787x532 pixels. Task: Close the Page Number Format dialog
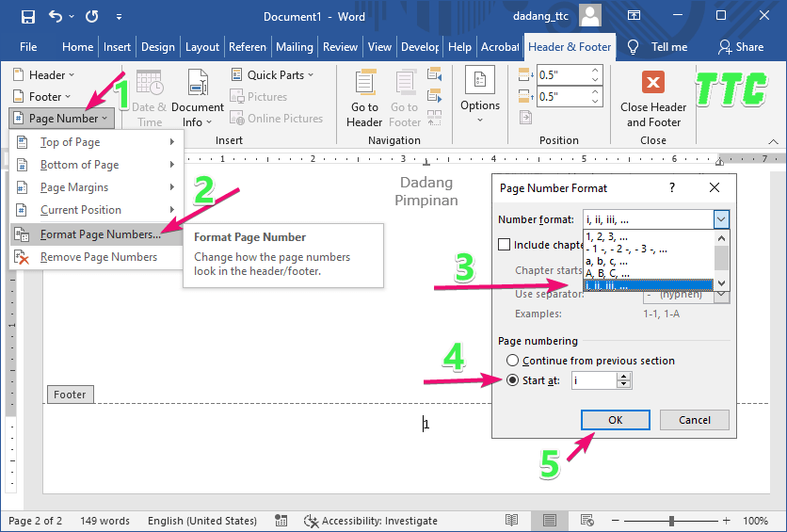[715, 187]
